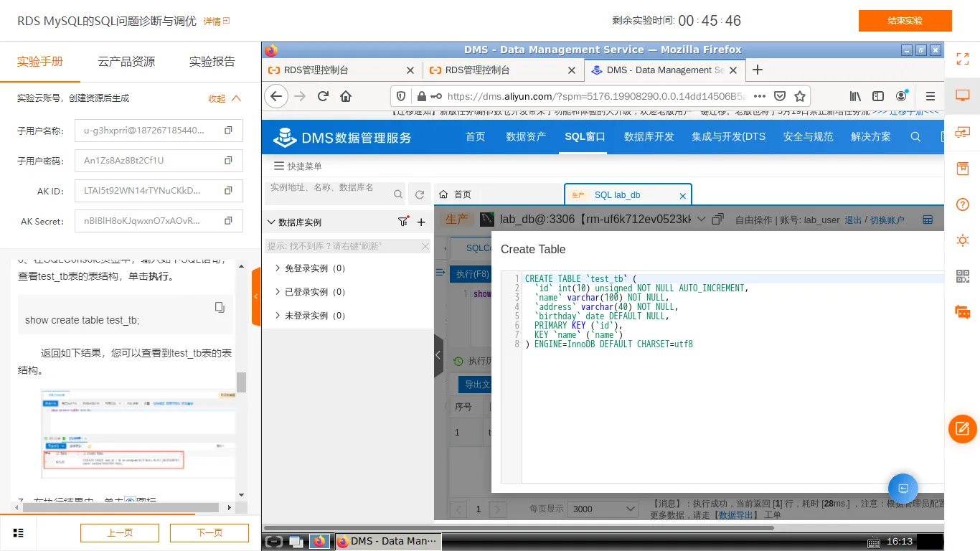Image resolution: width=980 pixels, height=551 pixels.
Task: Click the blue floating feedback chat button
Action: [x=903, y=489]
